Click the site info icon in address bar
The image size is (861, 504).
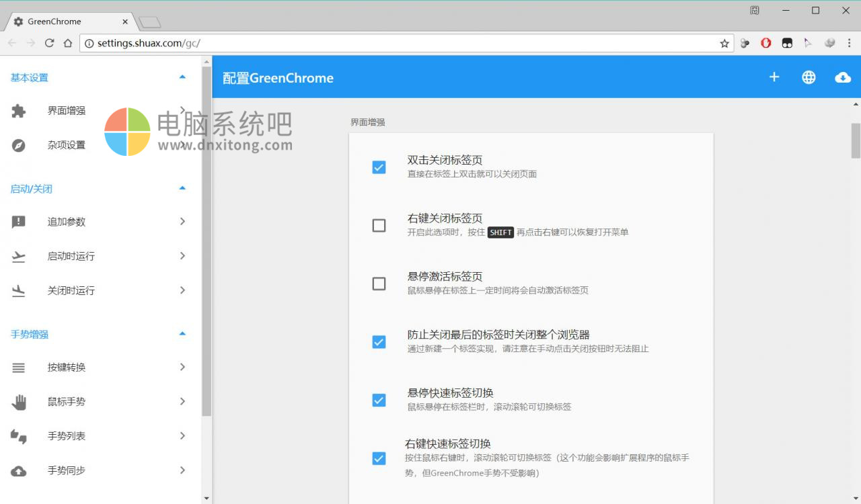pyautogui.click(x=89, y=43)
